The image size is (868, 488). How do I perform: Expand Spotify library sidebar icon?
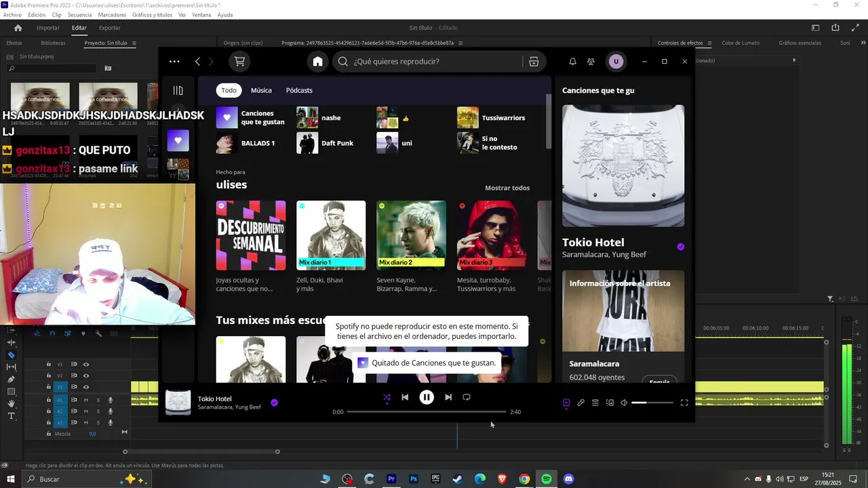tap(178, 90)
